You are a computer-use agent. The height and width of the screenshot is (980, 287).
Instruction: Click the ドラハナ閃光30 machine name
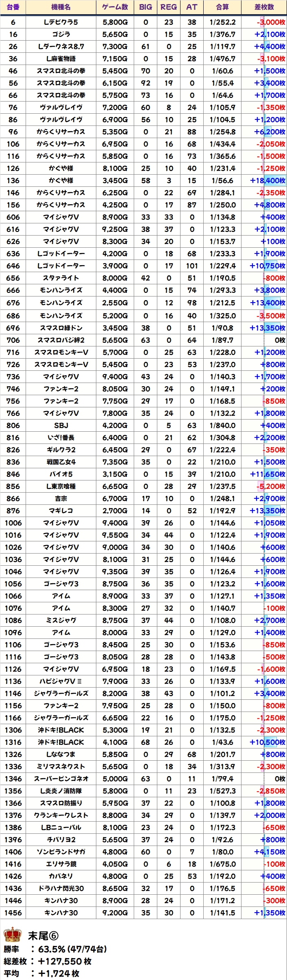pos(61,888)
